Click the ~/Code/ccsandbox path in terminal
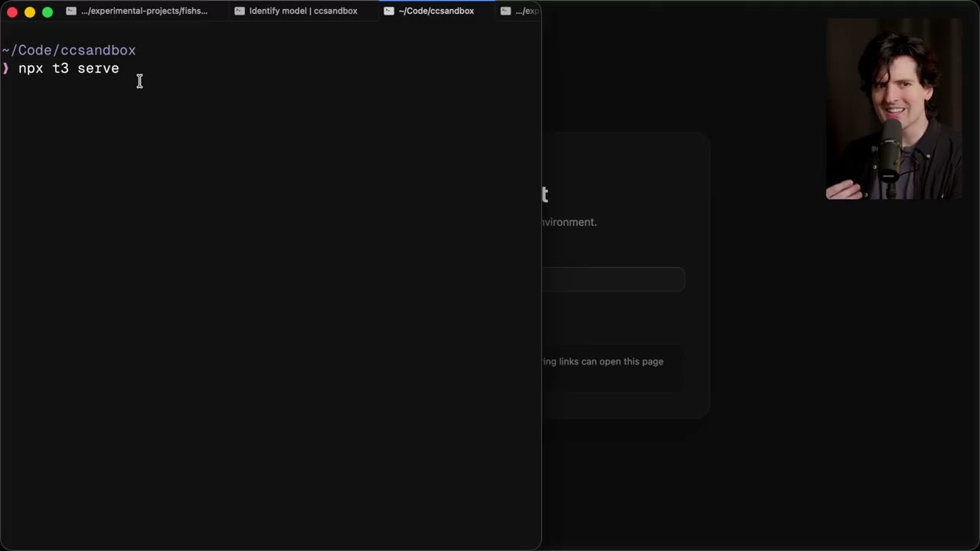The width and height of the screenshot is (980, 551). (69, 51)
